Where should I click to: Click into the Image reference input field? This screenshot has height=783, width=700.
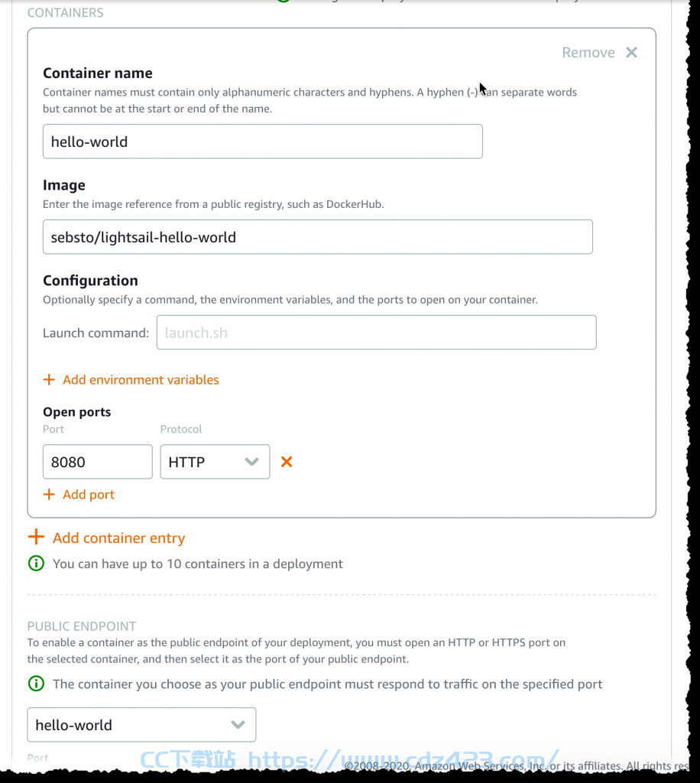pyautogui.click(x=318, y=237)
